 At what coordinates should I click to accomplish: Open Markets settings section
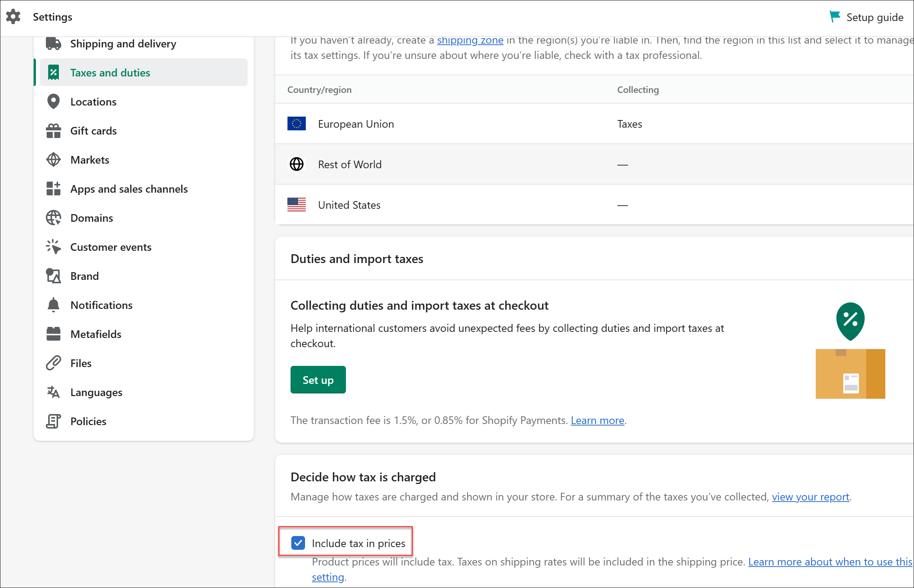[x=144, y=160]
